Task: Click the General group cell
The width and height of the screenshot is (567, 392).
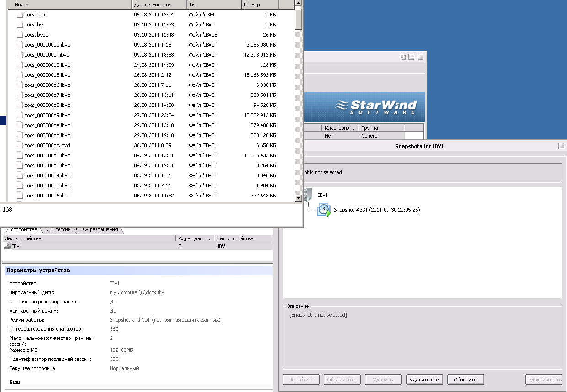Action: pos(370,136)
